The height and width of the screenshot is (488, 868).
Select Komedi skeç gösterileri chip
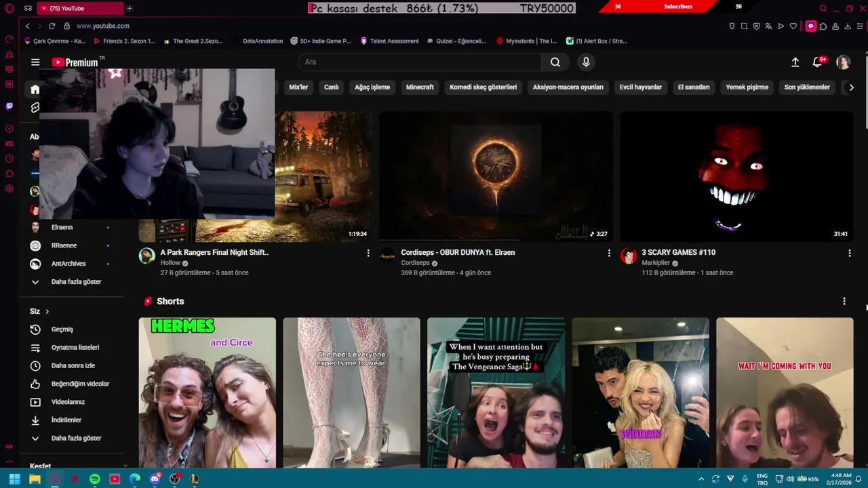(x=483, y=87)
